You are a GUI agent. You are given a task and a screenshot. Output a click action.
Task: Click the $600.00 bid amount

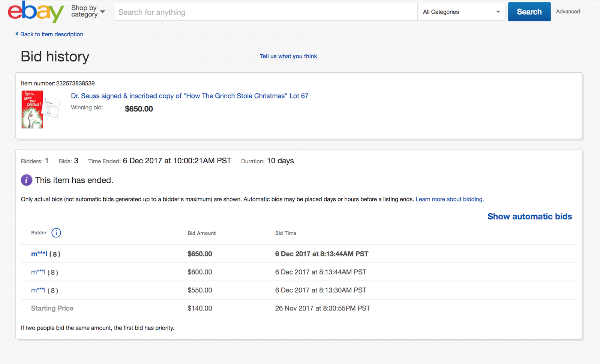200,272
